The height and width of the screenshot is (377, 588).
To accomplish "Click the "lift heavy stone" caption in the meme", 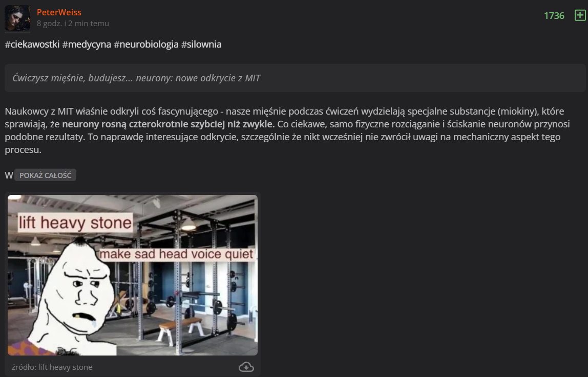I will 75,223.
